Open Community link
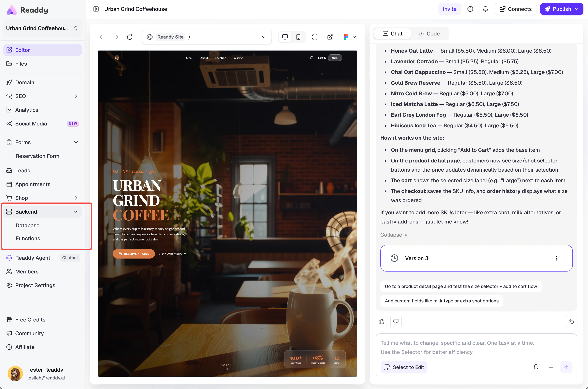The width and height of the screenshot is (588, 389). coord(42,334)
